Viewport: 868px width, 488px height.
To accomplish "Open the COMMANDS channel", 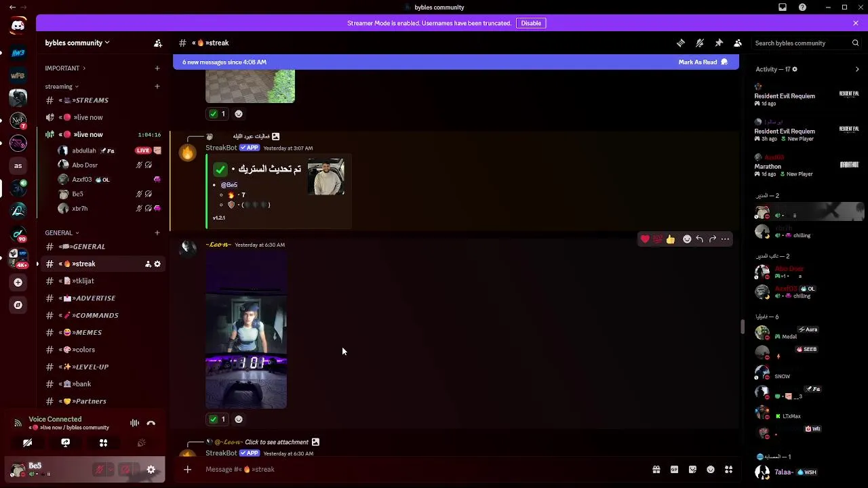I will (102, 315).
